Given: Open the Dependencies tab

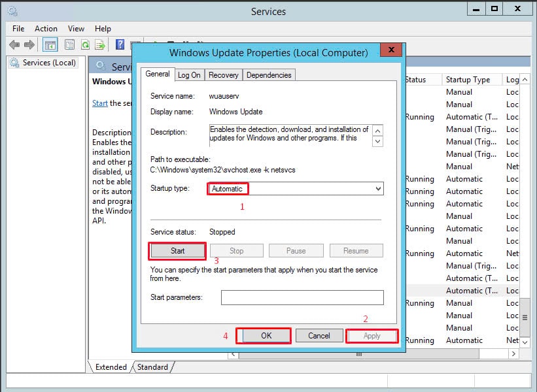Looking at the screenshot, I should pyautogui.click(x=269, y=75).
